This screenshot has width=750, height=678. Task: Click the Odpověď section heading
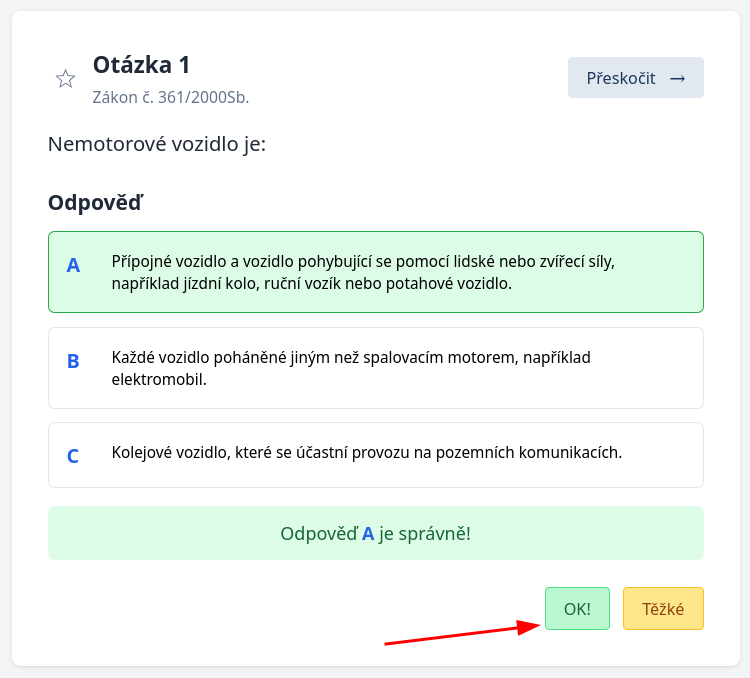coord(96,203)
